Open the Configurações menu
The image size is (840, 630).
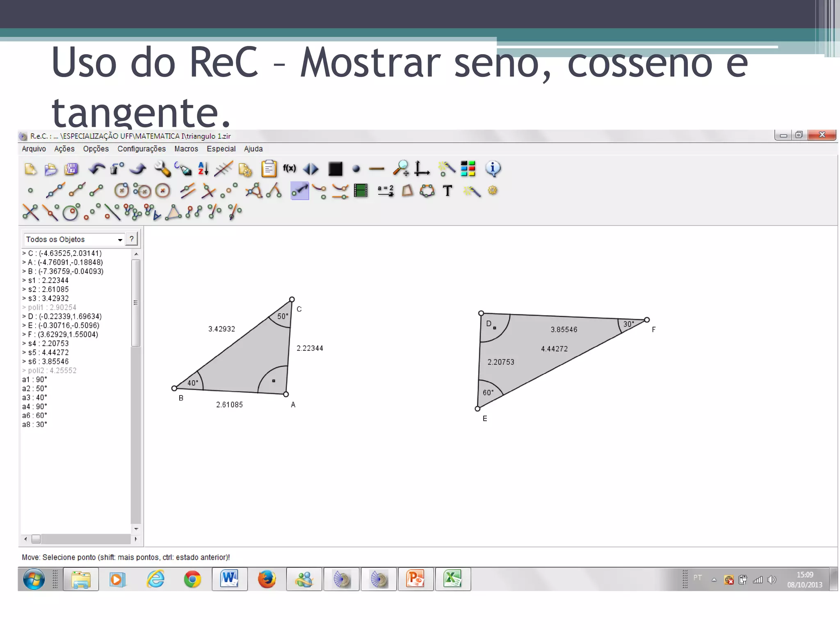point(142,149)
